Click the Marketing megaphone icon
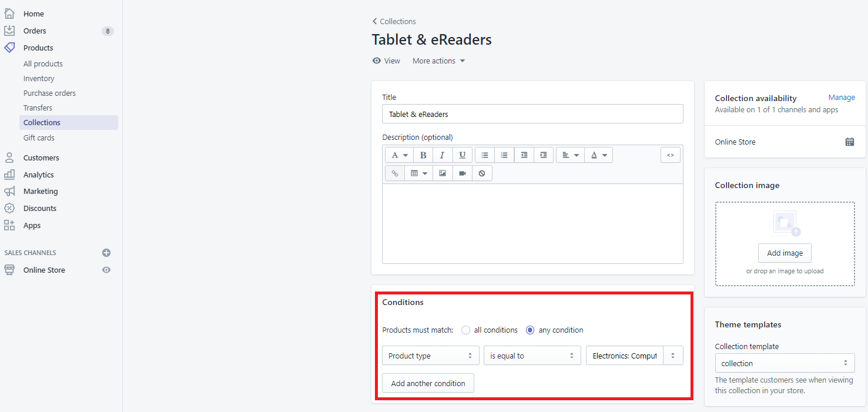The image size is (868, 412). (9, 191)
